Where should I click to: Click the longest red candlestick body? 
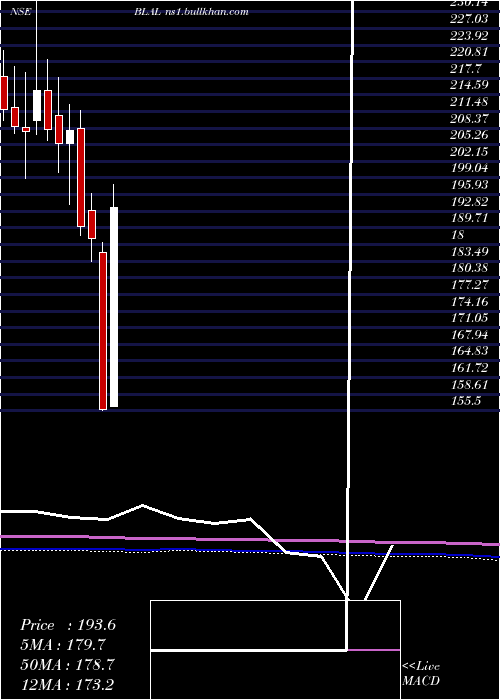pyautogui.click(x=103, y=330)
